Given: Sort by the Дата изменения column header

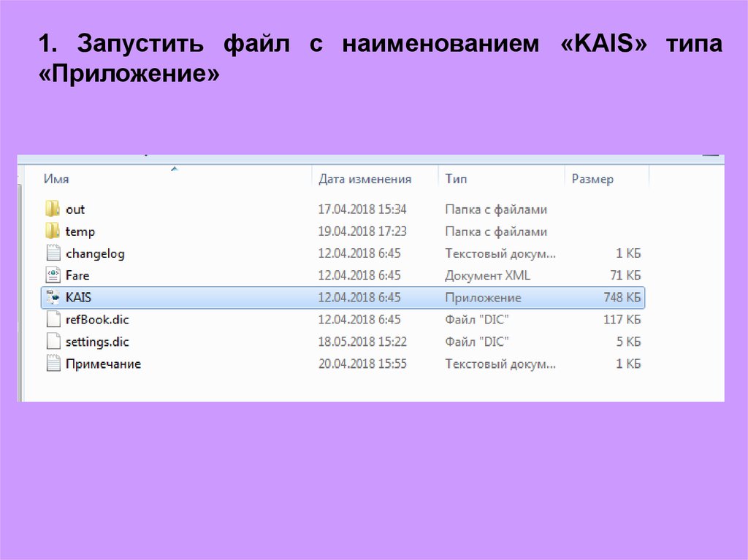Looking at the screenshot, I should pyautogui.click(x=365, y=179).
